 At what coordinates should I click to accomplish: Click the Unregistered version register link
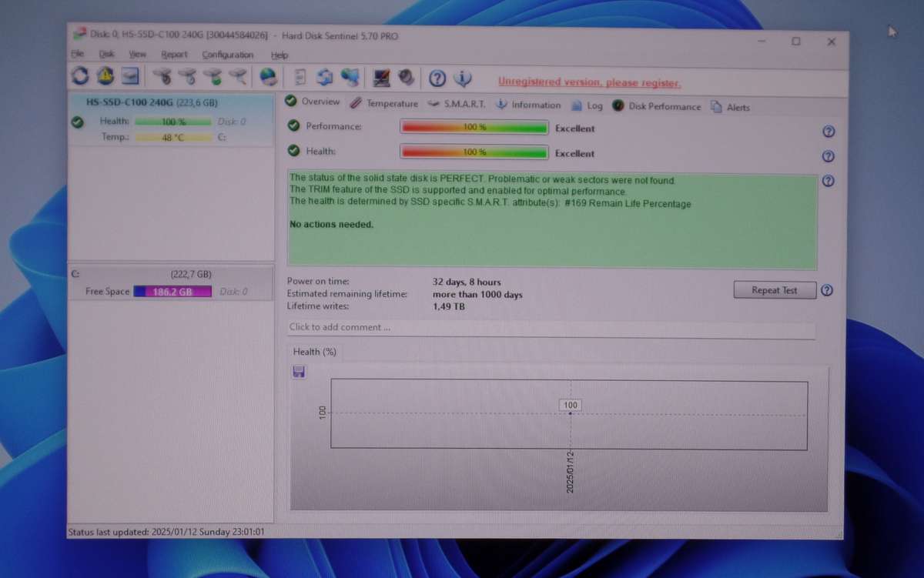pyautogui.click(x=591, y=82)
